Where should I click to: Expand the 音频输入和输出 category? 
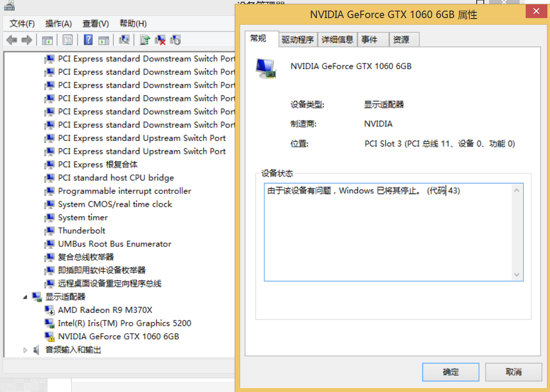(x=25, y=350)
